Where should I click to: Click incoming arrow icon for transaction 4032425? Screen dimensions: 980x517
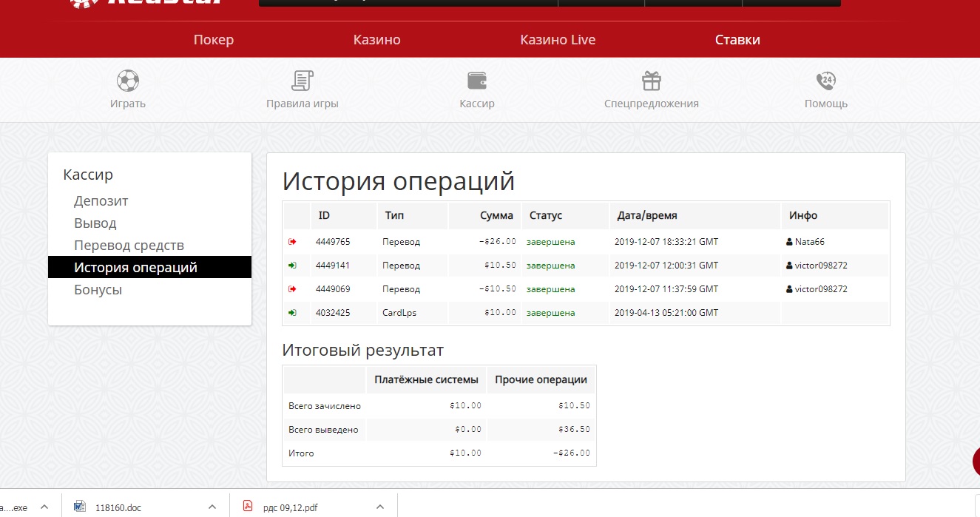coord(292,313)
